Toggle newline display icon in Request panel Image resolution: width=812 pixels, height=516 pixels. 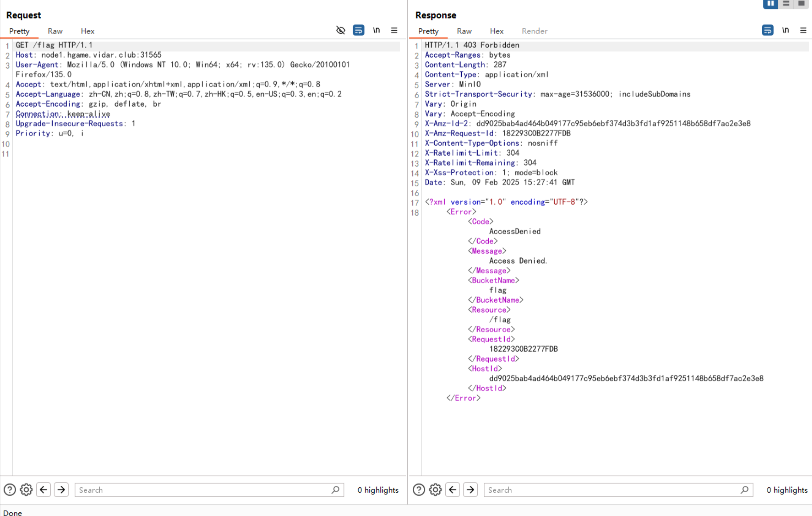[376, 30]
